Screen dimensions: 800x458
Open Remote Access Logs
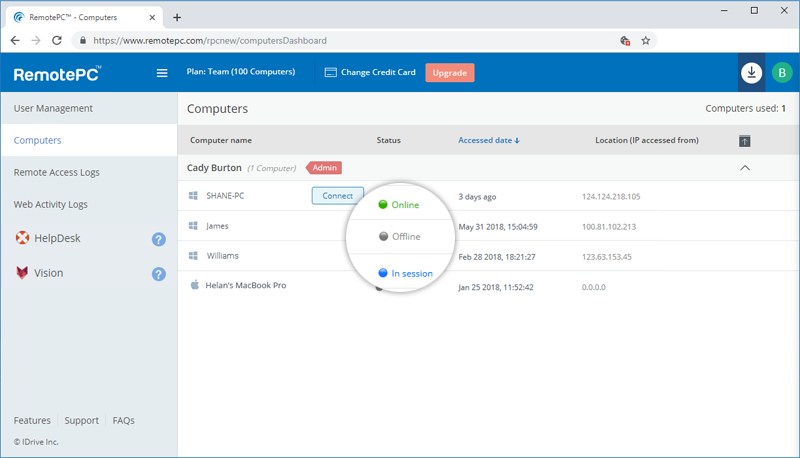pyautogui.click(x=57, y=172)
